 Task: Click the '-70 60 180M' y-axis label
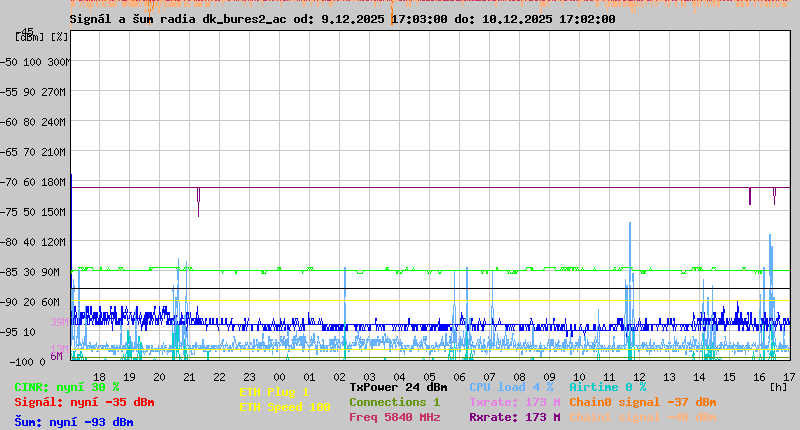(x=33, y=182)
